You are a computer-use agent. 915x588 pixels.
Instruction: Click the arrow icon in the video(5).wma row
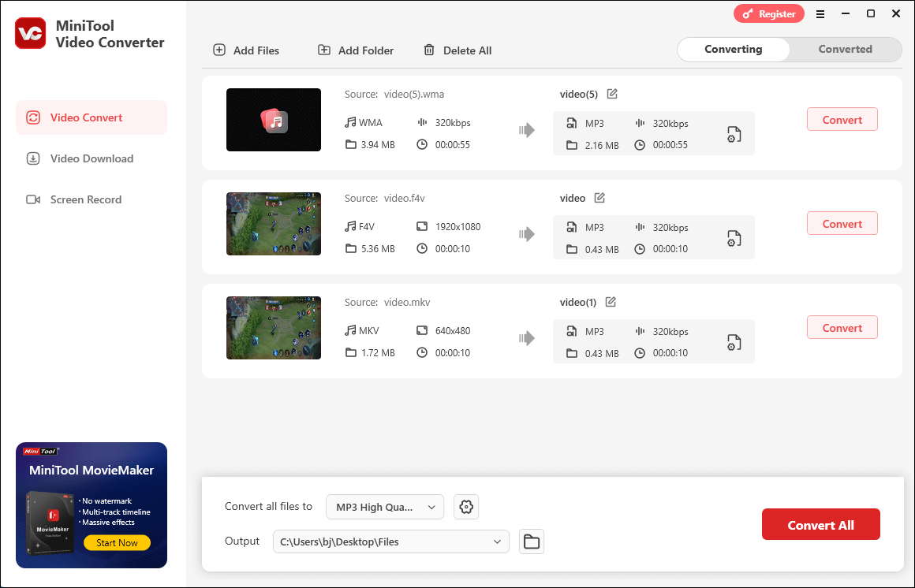[x=527, y=130]
